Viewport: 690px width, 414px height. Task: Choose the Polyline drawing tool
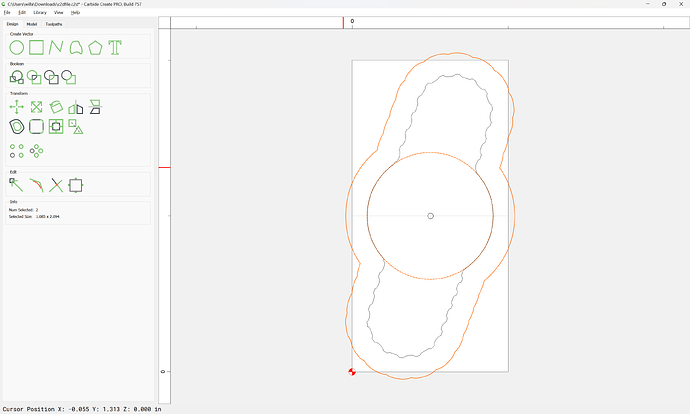[x=56, y=47]
